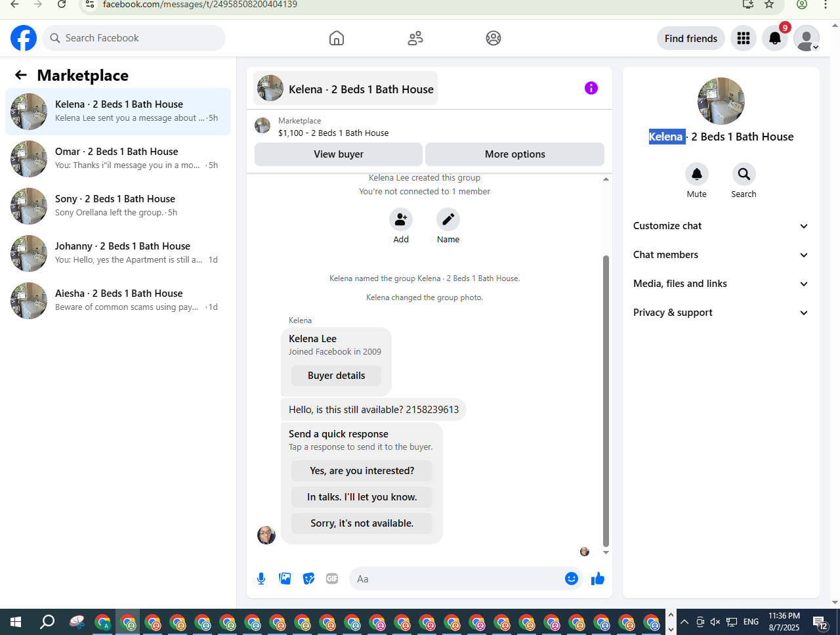Click the purple conversation information icon
This screenshot has height=635, width=840.
tap(591, 88)
